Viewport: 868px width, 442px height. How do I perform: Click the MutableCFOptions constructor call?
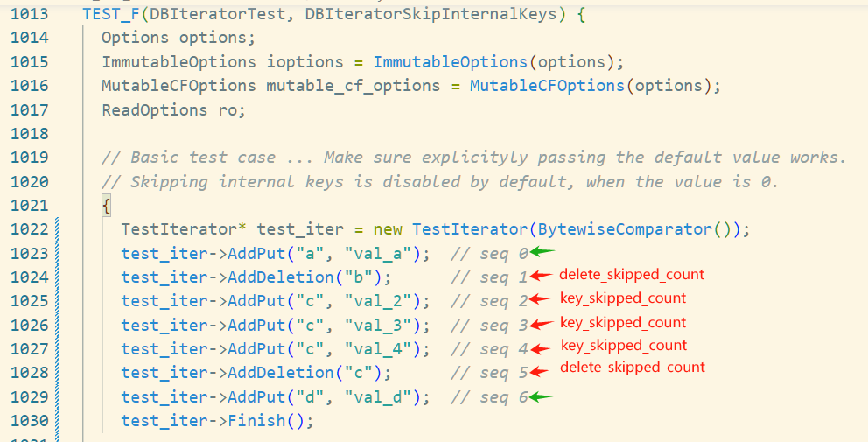[547, 86]
